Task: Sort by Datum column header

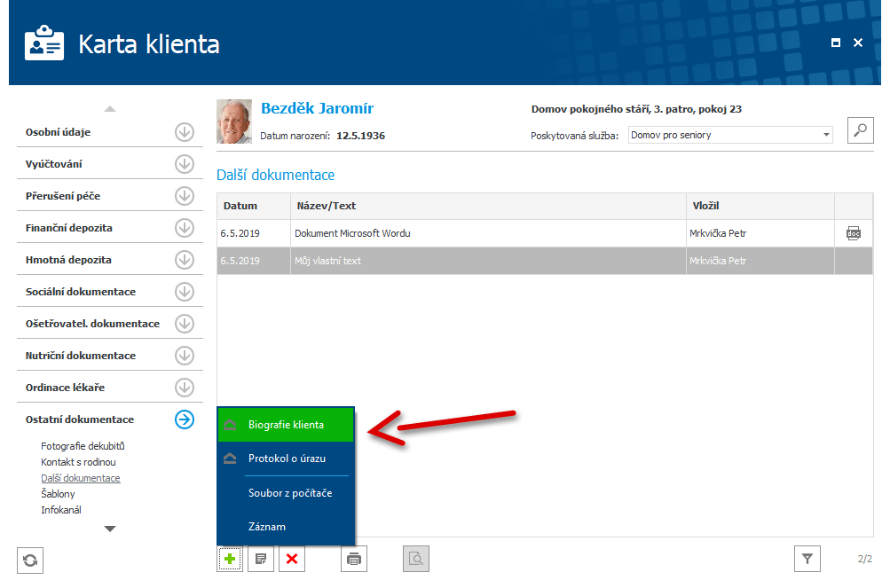Action: pos(254,206)
